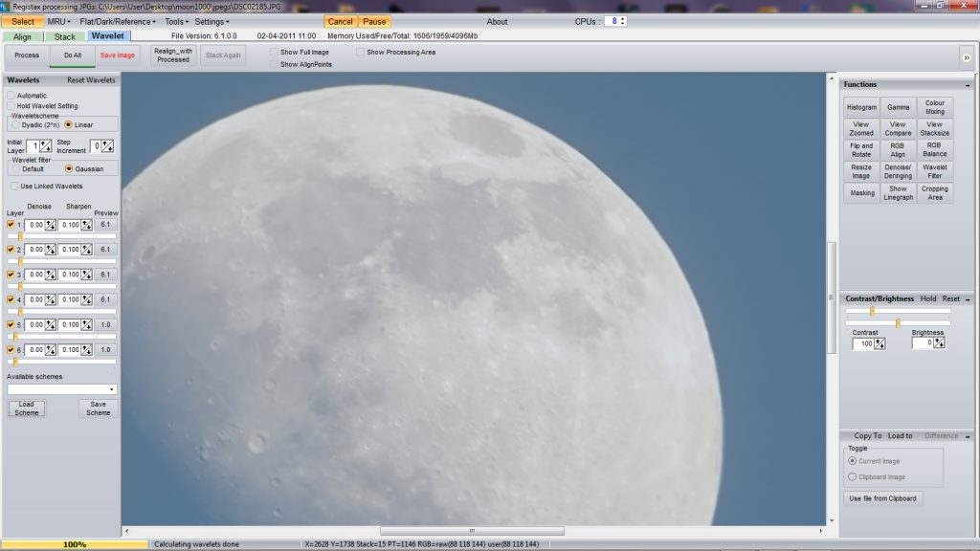Open the MRU dropdown menu

coord(58,22)
